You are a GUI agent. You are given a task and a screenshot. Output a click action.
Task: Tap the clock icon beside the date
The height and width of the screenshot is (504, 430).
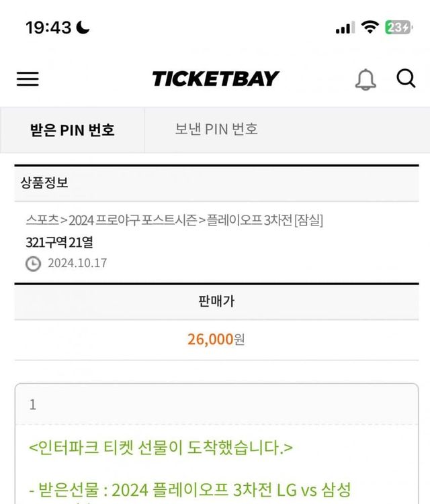pos(33,264)
